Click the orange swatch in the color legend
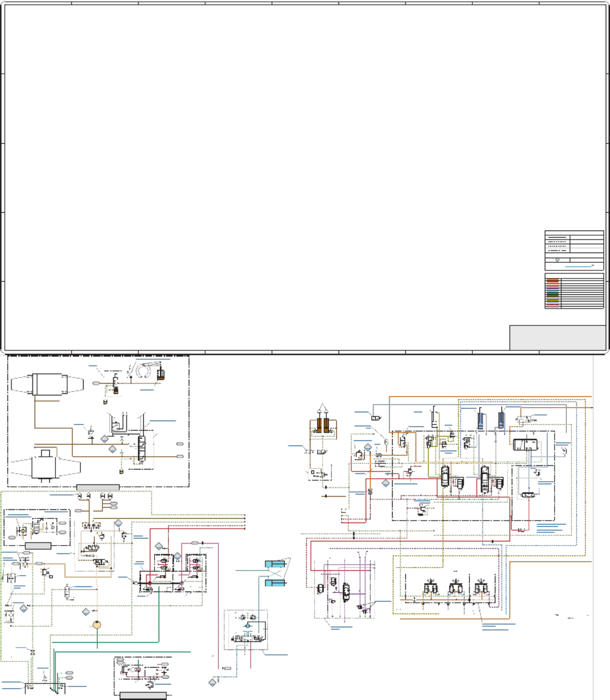This screenshot has height=700, width=610. (x=553, y=279)
